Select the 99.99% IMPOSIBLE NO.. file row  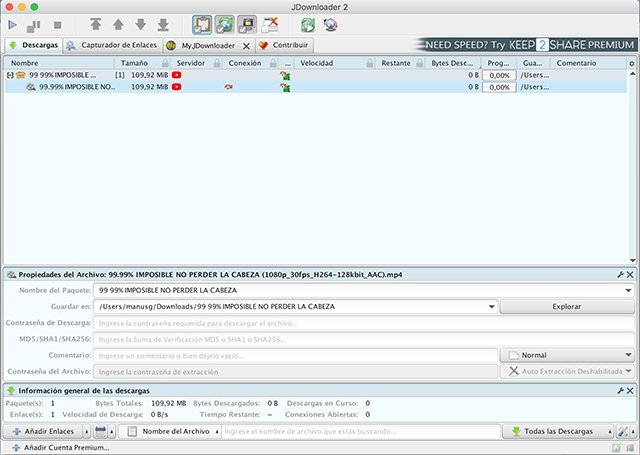point(316,87)
